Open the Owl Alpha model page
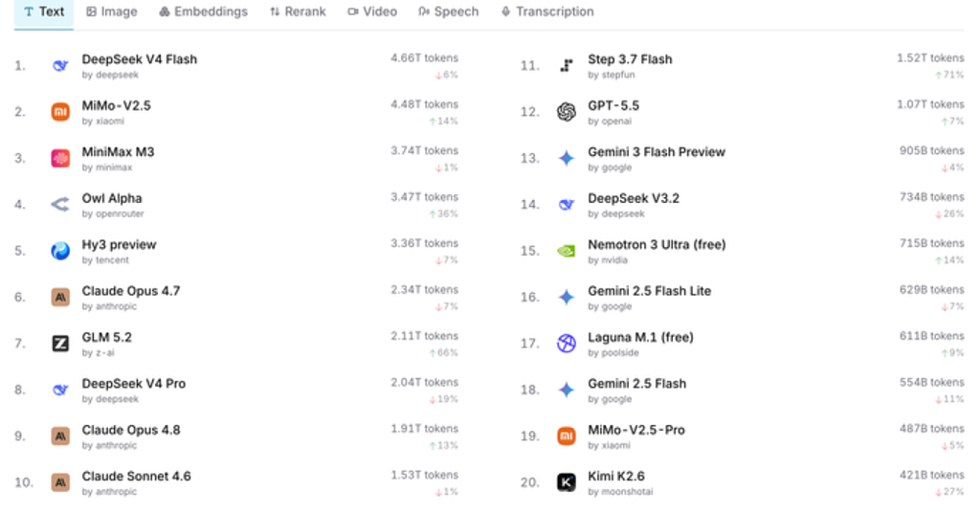 112,198
